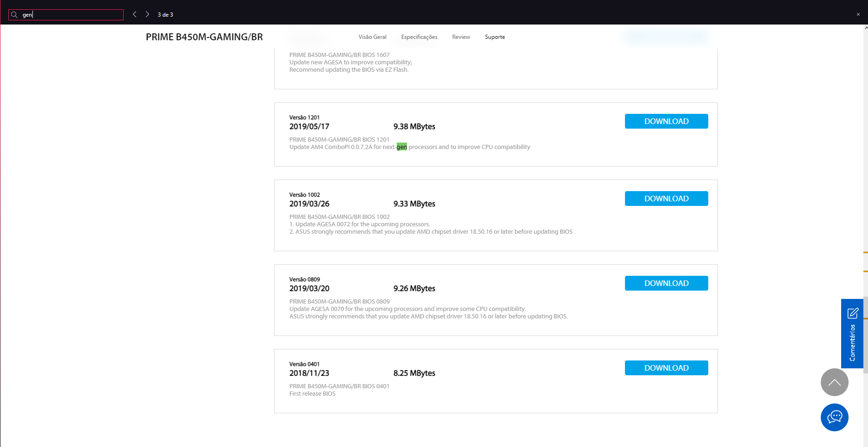Viewport: 868px width, 447px height.
Task: Select date 2019/03/26
Action: coord(309,204)
